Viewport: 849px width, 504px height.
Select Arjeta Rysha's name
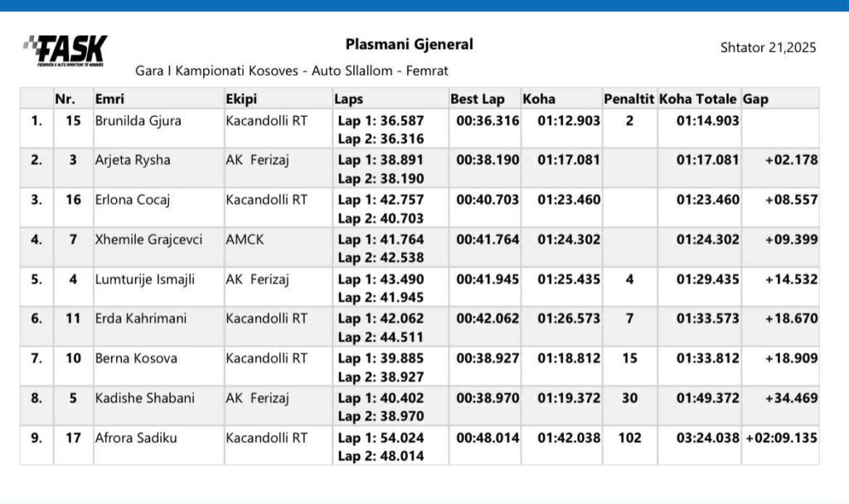click(x=133, y=160)
